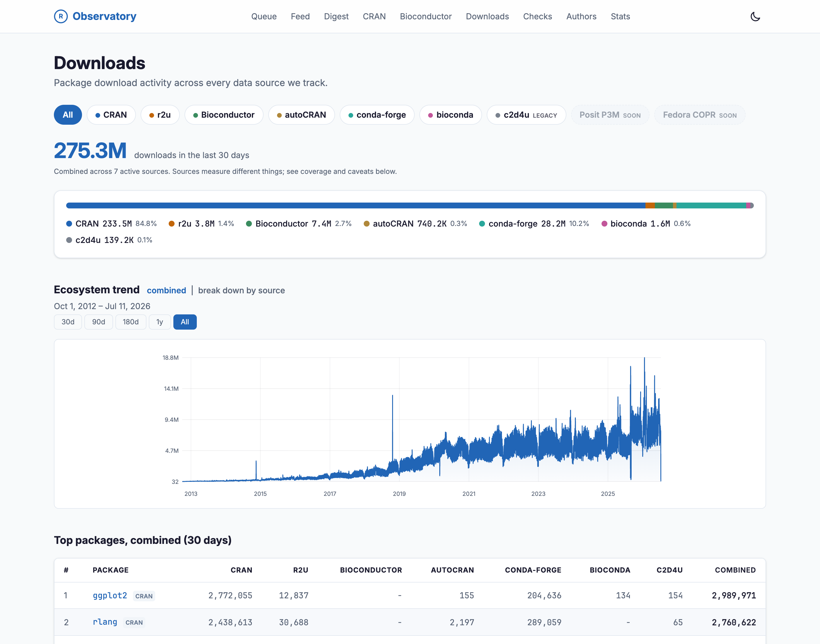This screenshot has height=644, width=820.
Task: Filter downloads by the CRAN pill
Action: (111, 115)
